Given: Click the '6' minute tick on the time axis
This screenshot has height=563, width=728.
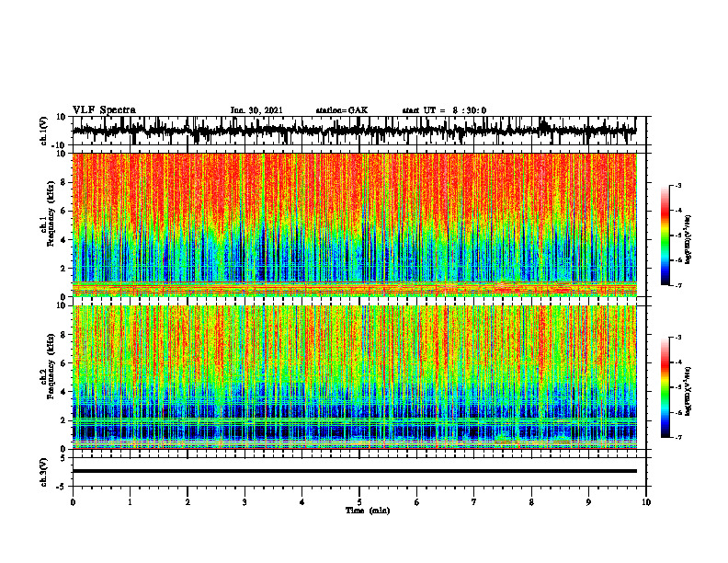Looking at the screenshot, I should (417, 502).
